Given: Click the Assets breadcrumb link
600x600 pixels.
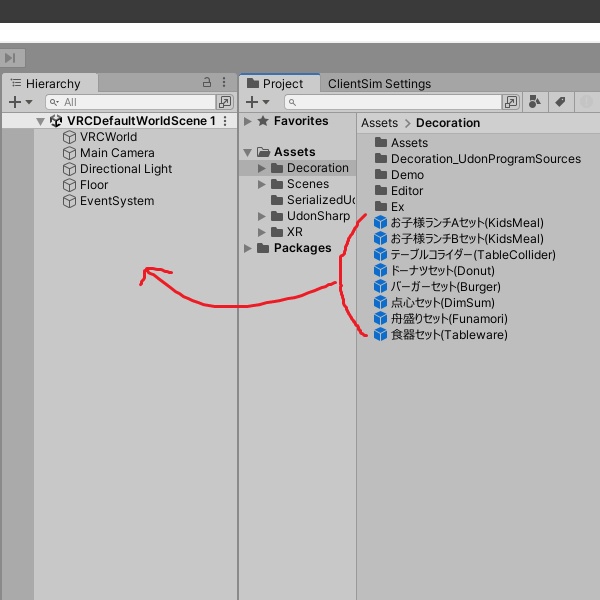Looking at the screenshot, I should tap(379, 123).
